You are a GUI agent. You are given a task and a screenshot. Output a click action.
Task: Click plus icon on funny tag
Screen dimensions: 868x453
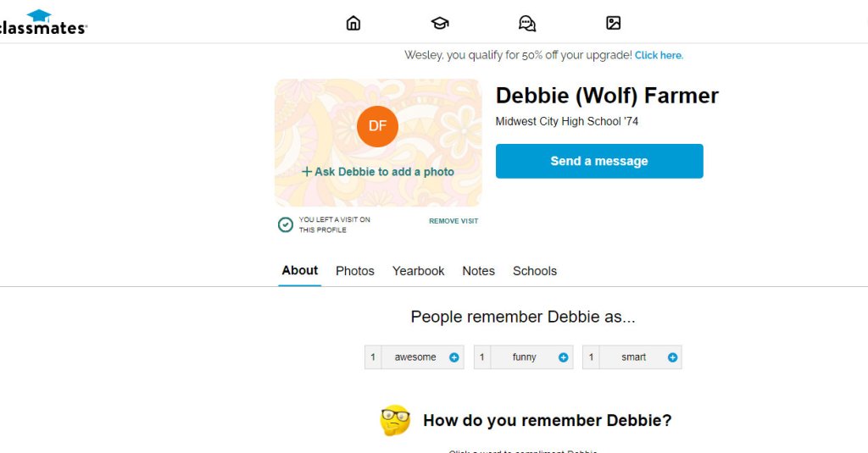pyautogui.click(x=564, y=357)
